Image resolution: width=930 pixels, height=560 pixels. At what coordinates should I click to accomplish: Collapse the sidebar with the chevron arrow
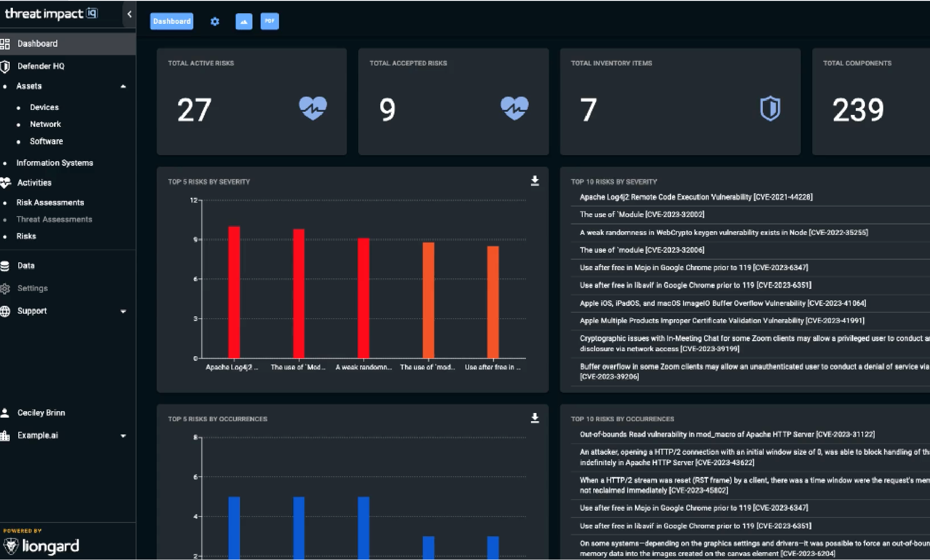129,14
